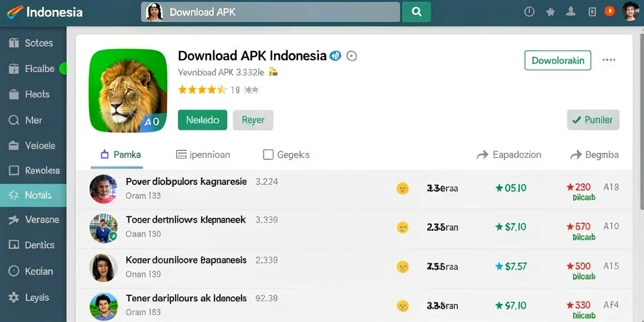Viewport: 644px width, 322px height.
Task: Open Dentics in the sidebar
Action: [x=33, y=245]
